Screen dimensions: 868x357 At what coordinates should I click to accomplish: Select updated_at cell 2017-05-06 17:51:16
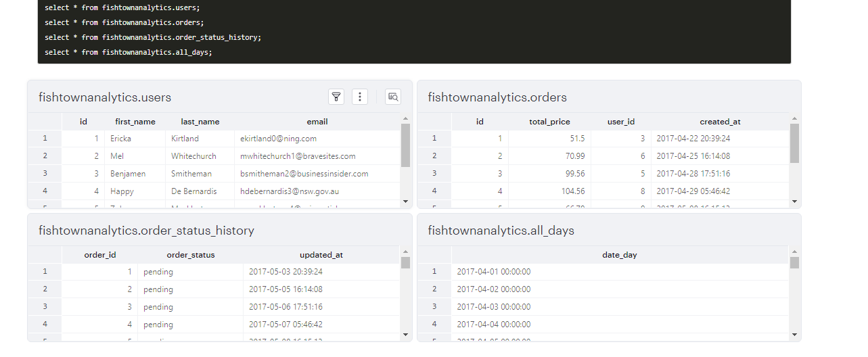pos(321,307)
